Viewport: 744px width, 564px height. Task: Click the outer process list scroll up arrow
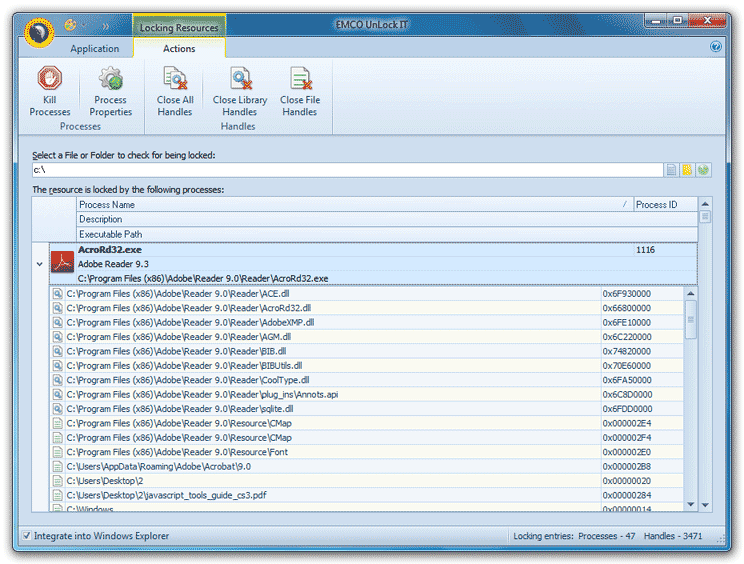705,204
